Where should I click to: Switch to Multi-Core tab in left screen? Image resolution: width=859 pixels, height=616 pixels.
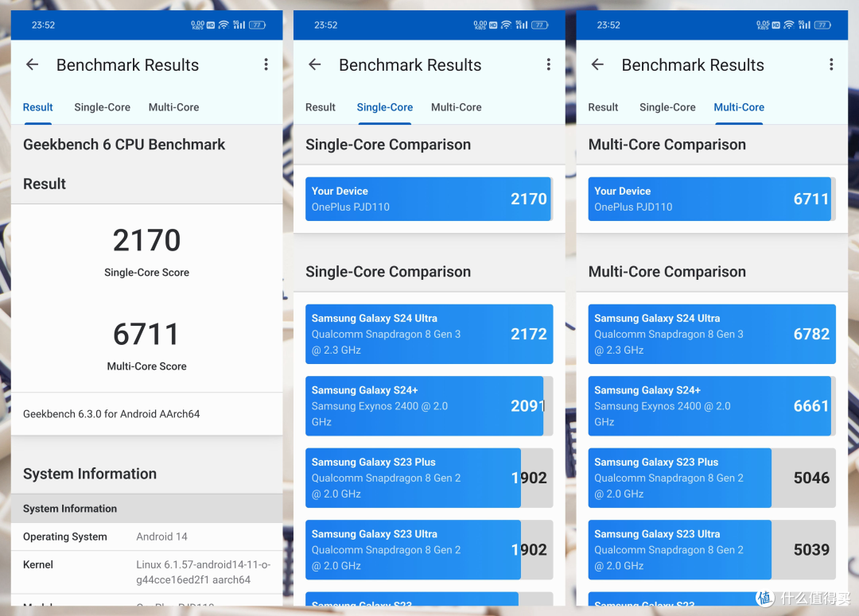(x=173, y=107)
